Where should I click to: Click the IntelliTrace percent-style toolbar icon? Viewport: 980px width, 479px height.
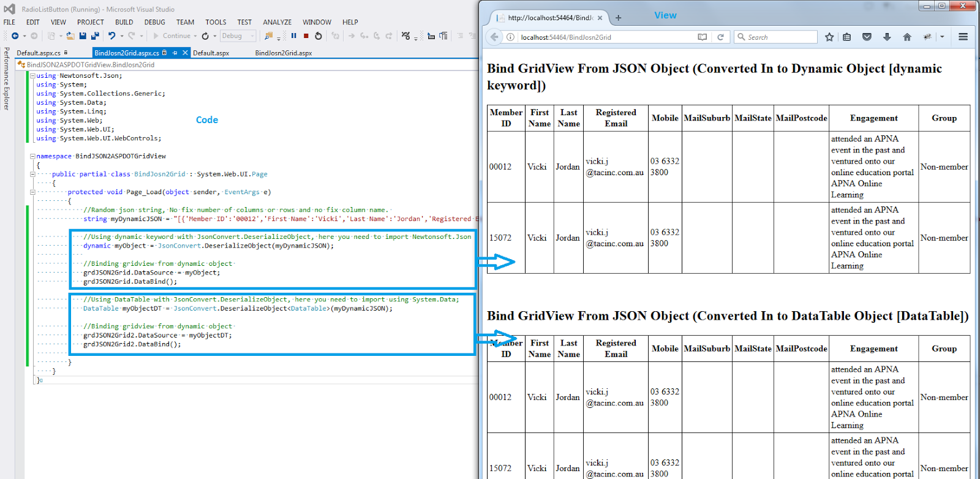click(406, 36)
